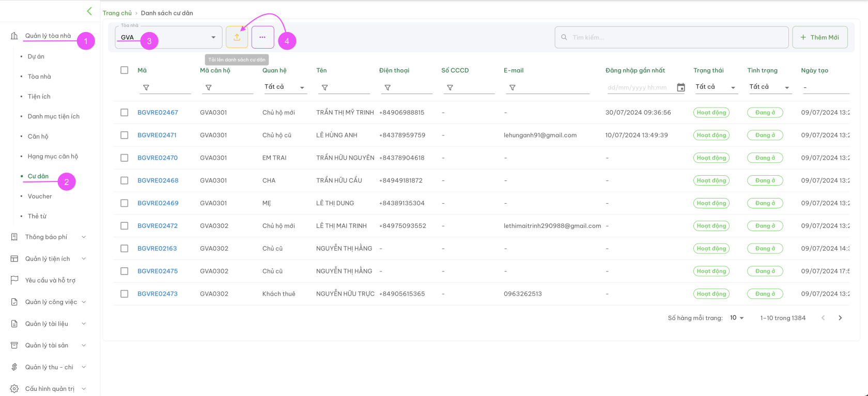Click the Quản lý tài sản box icon

coord(14,345)
